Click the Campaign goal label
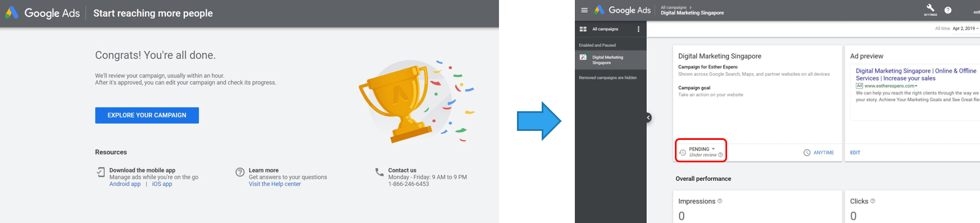The image size is (980, 223). [694, 88]
